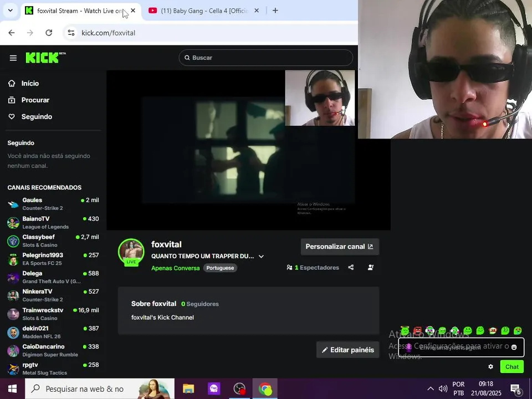
Task: Click the purple icon in chat input
Action: 409,347
